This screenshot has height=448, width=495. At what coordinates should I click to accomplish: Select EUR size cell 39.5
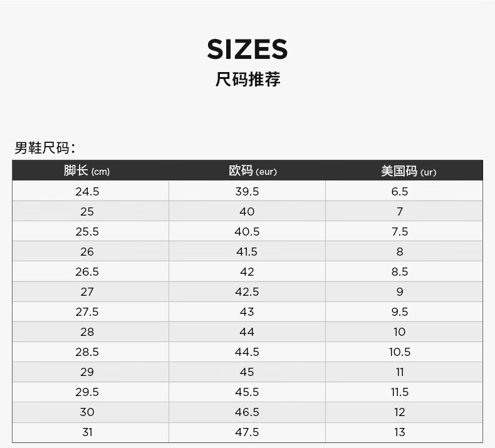tap(247, 192)
